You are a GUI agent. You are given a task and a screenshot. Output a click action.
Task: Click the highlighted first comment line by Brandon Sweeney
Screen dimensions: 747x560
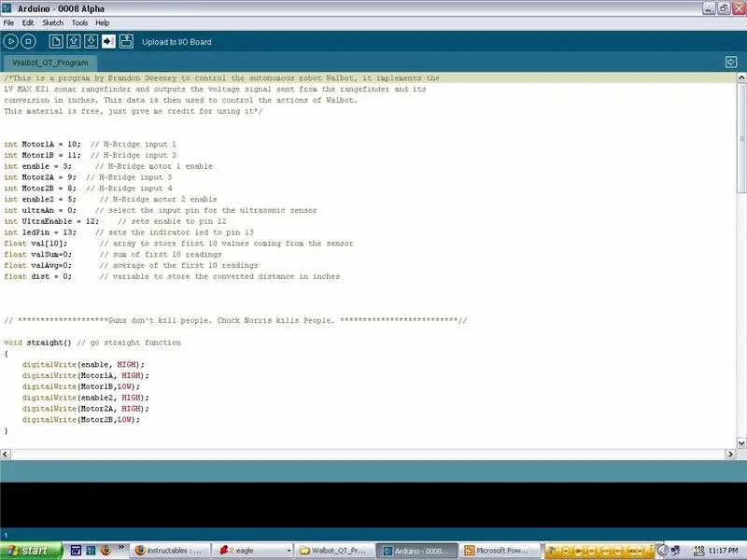tap(221, 77)
